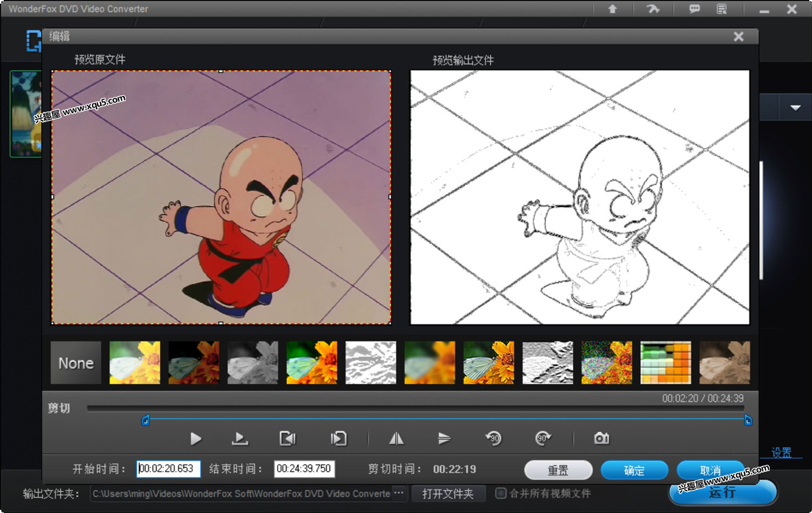Click the end time field 00:24:39.750
Viewport: 812px width, 513px height.
(x=304, y=469)
